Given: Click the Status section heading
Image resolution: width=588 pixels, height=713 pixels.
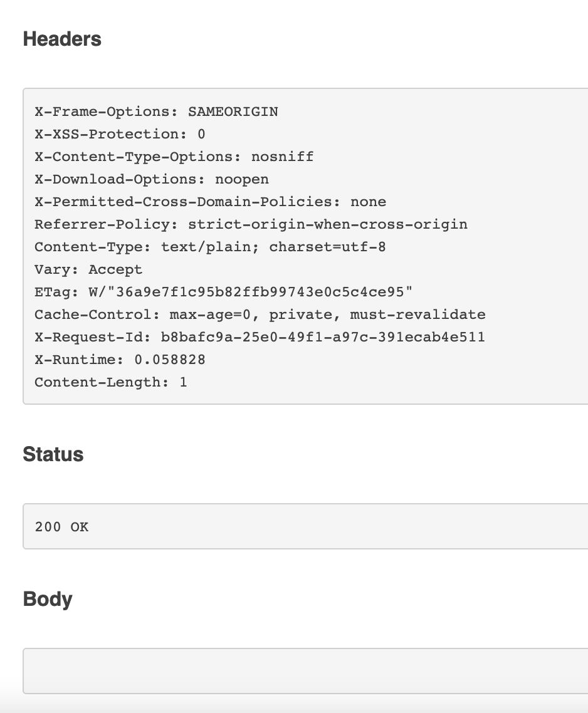Looking at the screenshot, I should click(53, 454).
